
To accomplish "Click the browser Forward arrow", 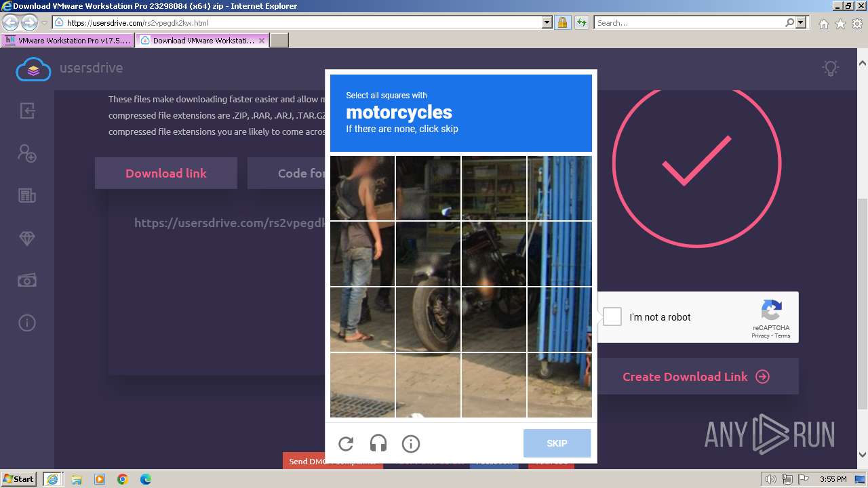I will point(29,22).
